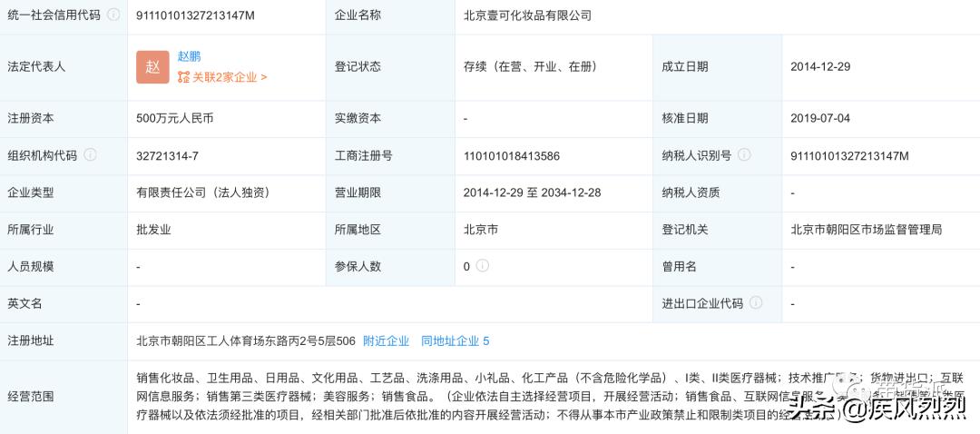Select region value 北京市
This screenshot has height=434, width=980.
[481, 230]
